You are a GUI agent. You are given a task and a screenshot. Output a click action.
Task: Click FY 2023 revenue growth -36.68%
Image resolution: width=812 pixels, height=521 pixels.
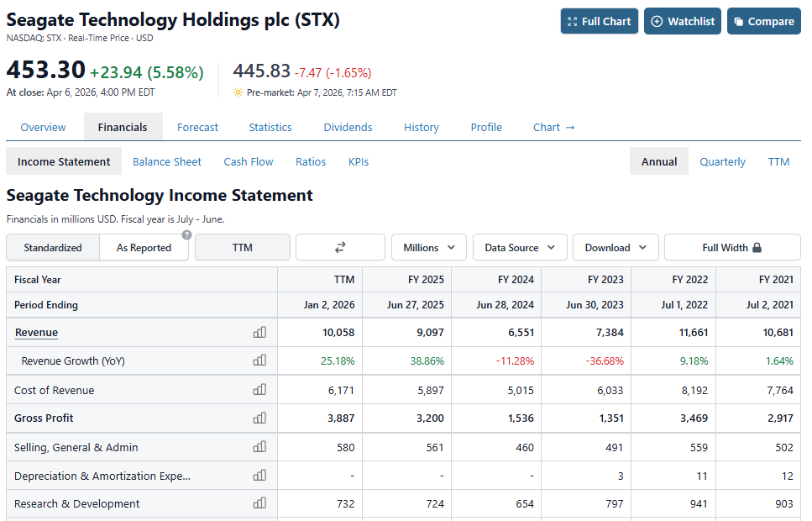[x=605, y=360]
